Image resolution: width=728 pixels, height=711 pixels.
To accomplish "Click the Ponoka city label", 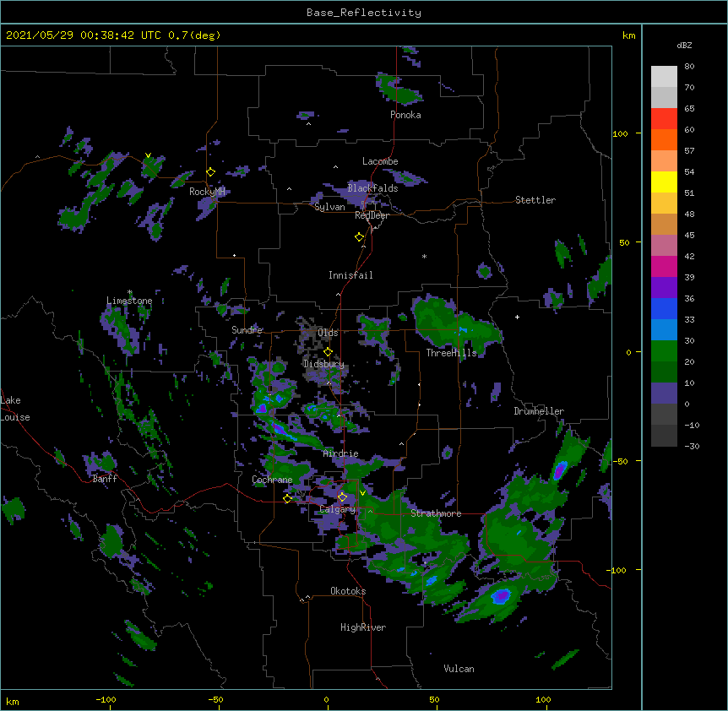I will [x=405, y=115].
